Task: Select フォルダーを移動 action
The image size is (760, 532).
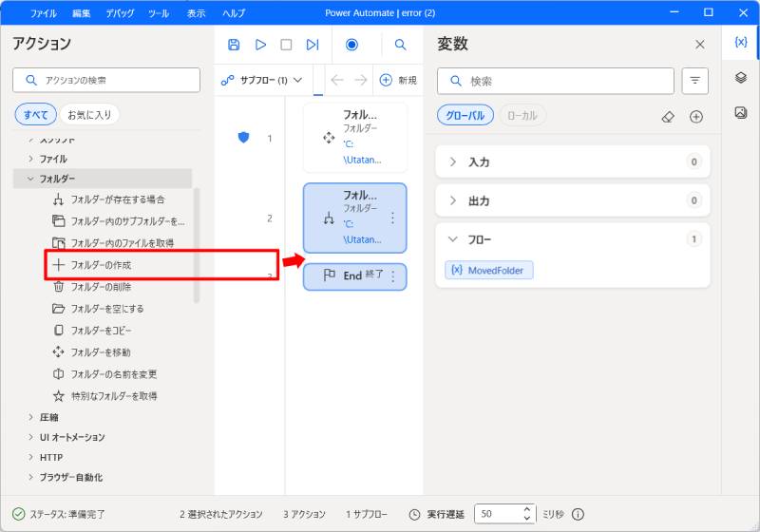Action: (x=91, y=351)
